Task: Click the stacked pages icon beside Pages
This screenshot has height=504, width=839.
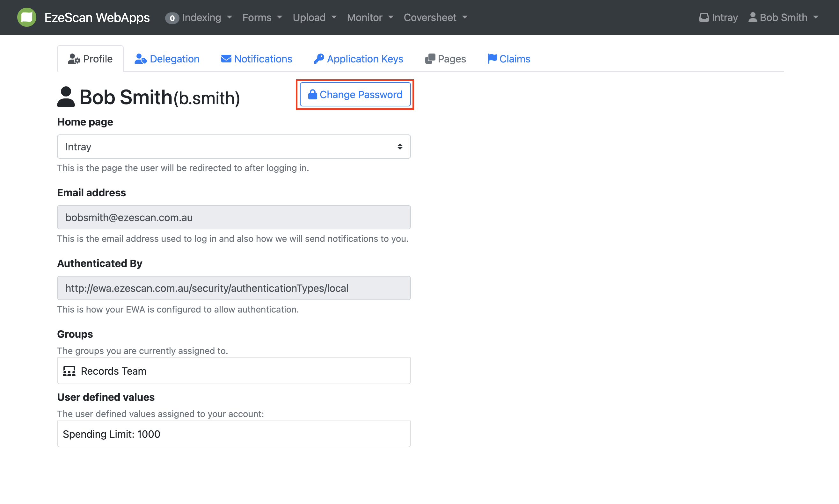Action: pyautogui.click(x=430, y=59)
